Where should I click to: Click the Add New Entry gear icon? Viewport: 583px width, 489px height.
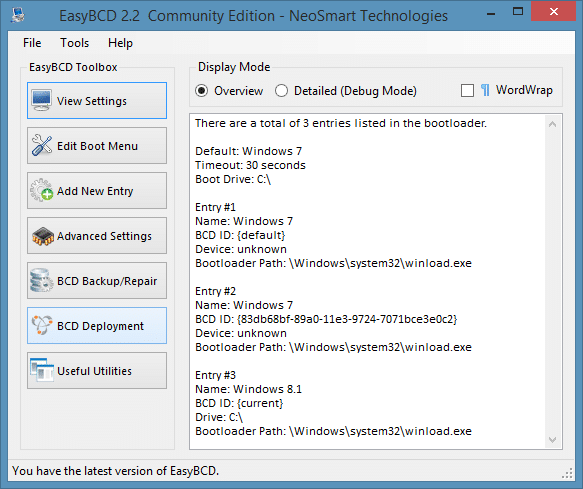pyautogui.click(x=42, y=190)
